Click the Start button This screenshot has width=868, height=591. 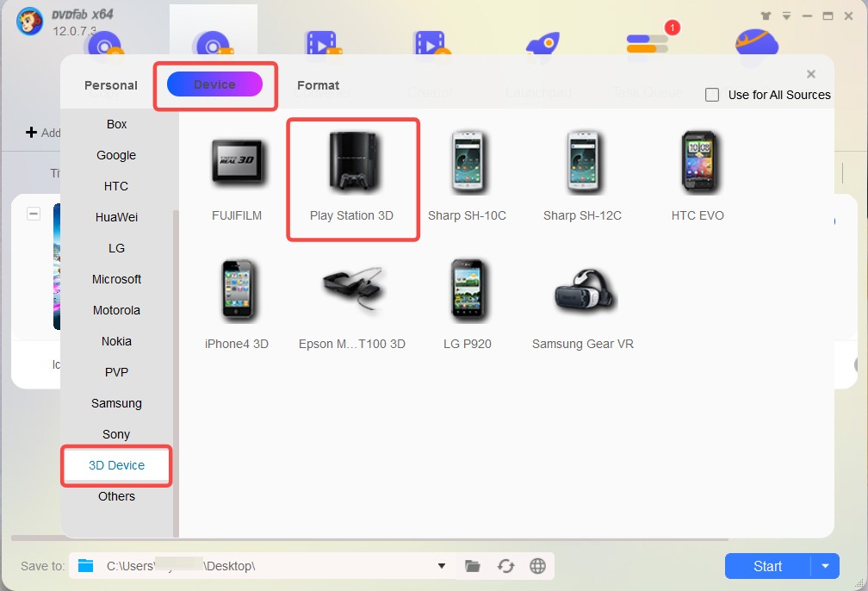(768, 566)
